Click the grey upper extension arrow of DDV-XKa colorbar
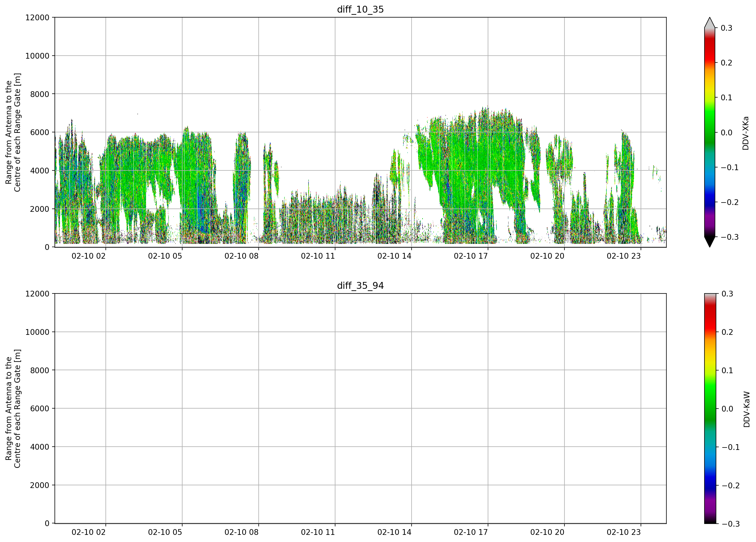 pyautogui.click(x=710, y=23)
